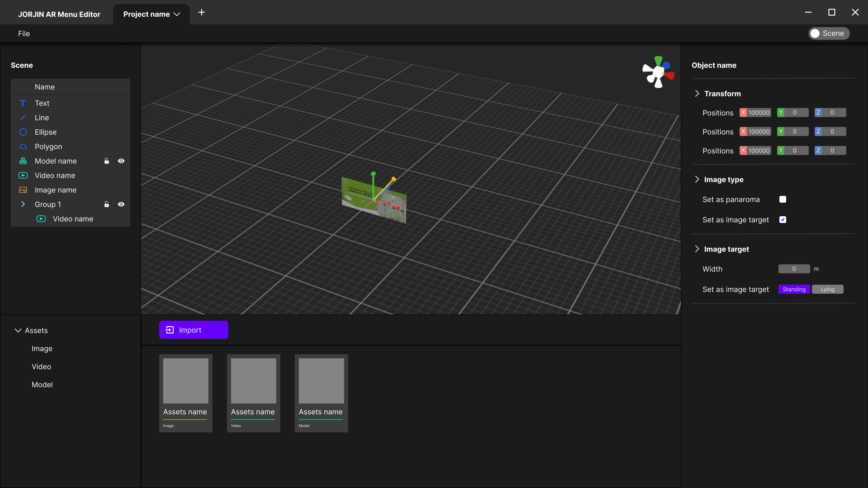Expand the Group 1 tree arrow
The image size is (868, 488).
point(23,204)
